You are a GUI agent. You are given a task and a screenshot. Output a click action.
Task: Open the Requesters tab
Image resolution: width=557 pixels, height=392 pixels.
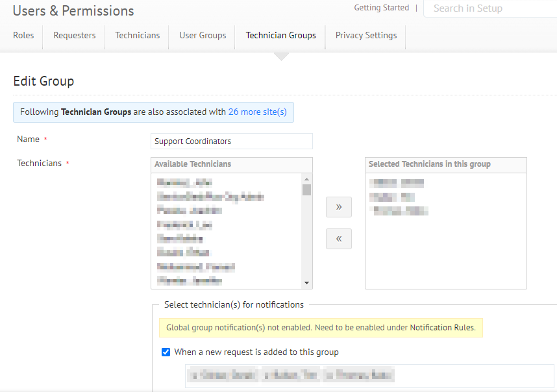pyautogui.click(x=74, y=35)
